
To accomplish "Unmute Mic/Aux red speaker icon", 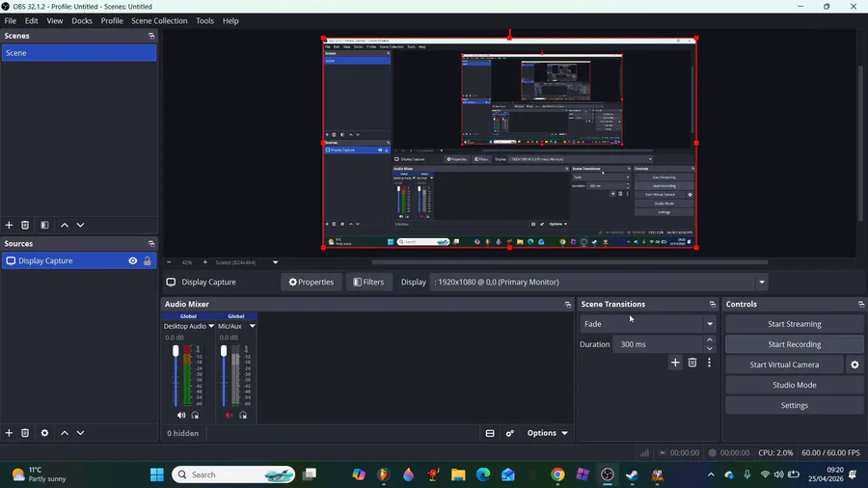I will click(x=230, y=415).
